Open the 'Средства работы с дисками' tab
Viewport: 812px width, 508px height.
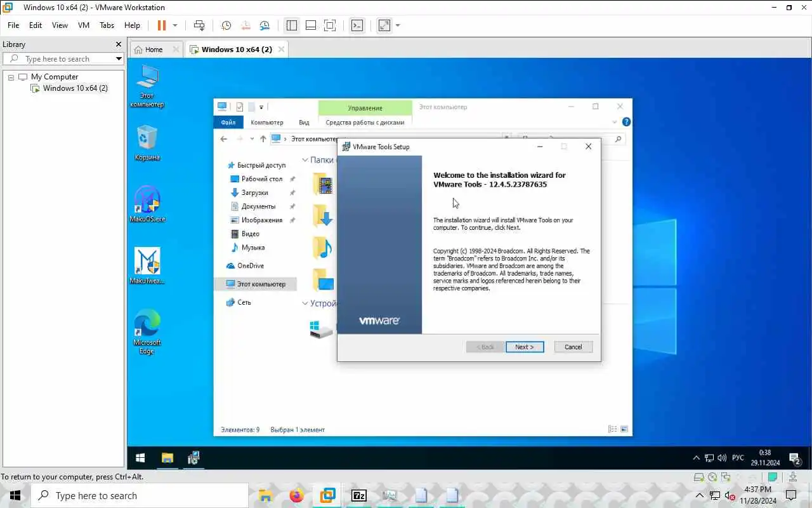click(365, 123)
